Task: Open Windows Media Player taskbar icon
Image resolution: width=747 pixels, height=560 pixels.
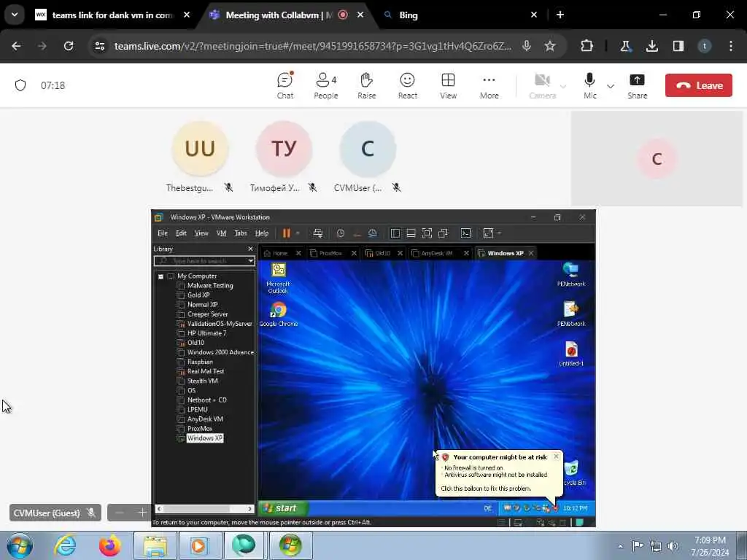Action: 198,545
